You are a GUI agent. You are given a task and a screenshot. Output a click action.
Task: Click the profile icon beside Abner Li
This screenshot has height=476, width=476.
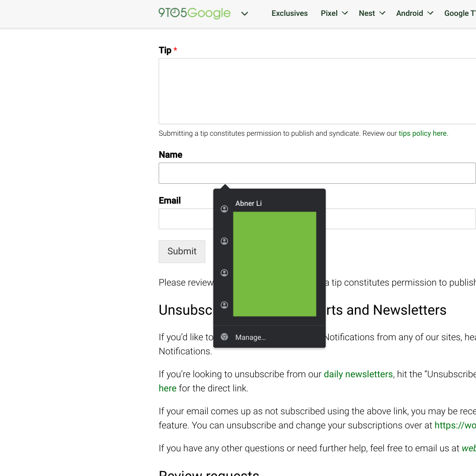224,209
